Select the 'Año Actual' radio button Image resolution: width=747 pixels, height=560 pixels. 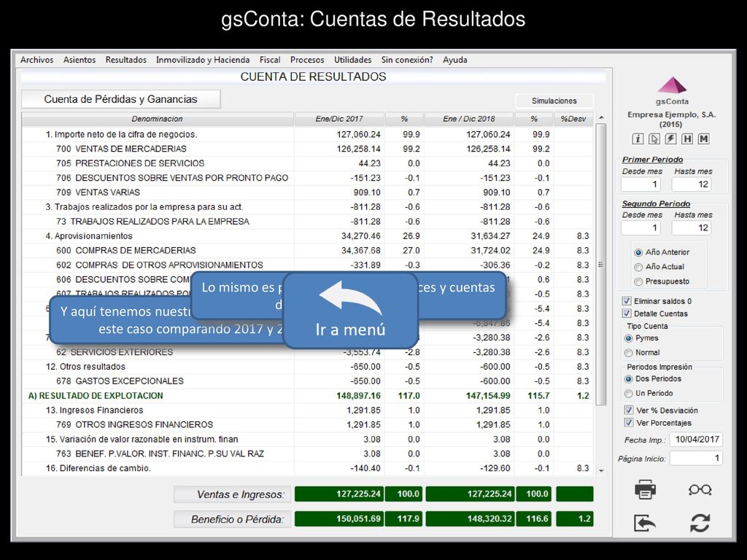click(638, 267)
